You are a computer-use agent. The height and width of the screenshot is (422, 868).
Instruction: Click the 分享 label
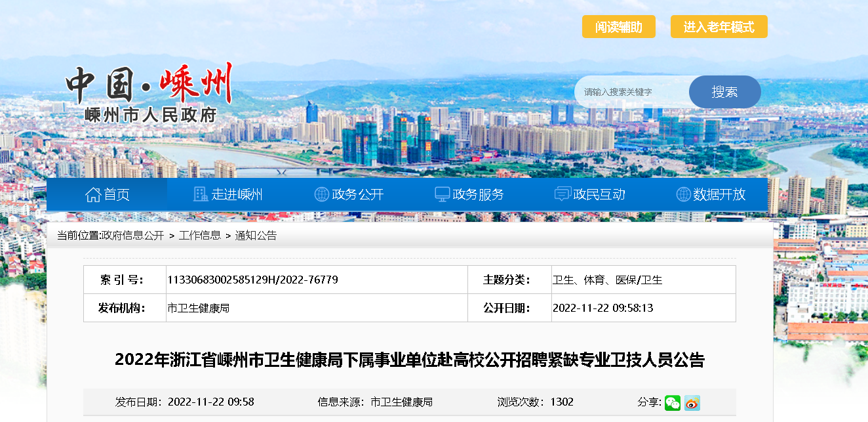point(650,402)
